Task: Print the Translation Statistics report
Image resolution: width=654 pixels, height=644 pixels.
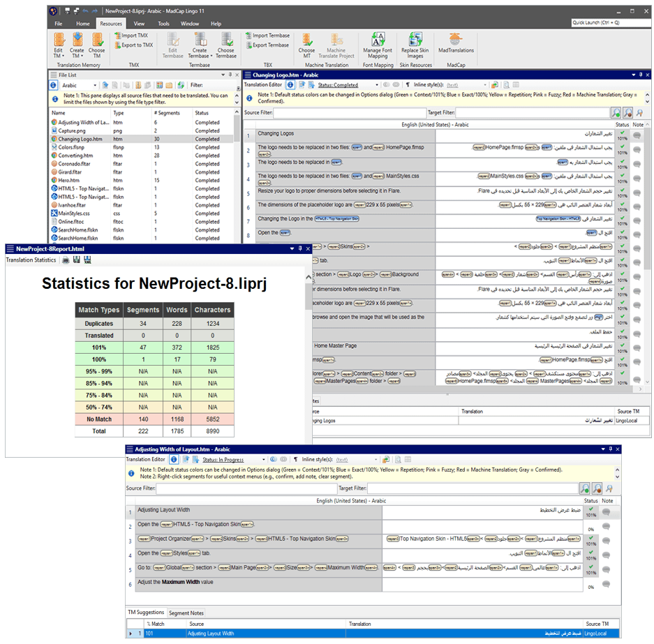Action: click(x=66, y=260)
